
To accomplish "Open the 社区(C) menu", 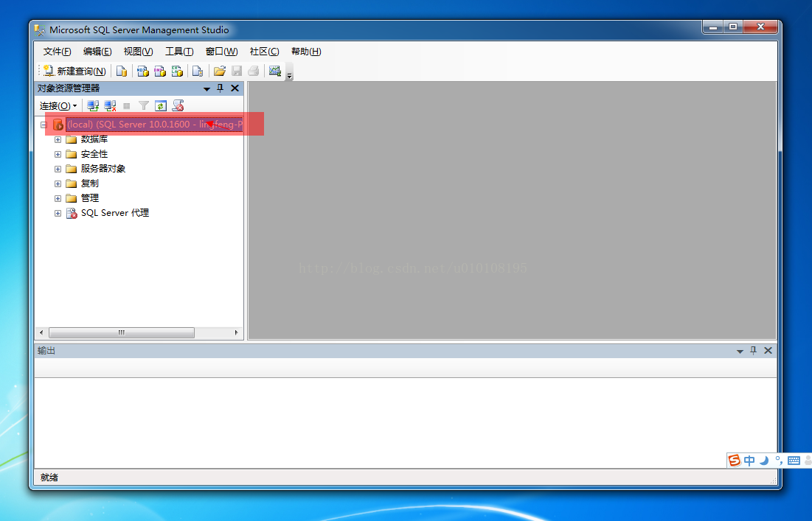I will (264, 52).
